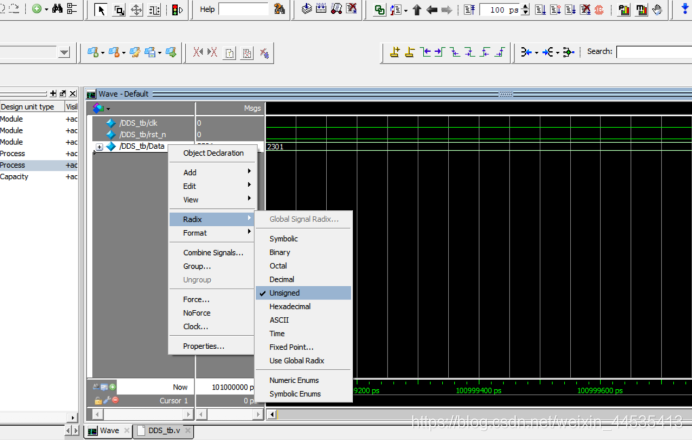Screen dimensions: 693x441
Task: Switch to the DDS_tb.v tab
Action: pyautogui.click(x=164, y=431)
